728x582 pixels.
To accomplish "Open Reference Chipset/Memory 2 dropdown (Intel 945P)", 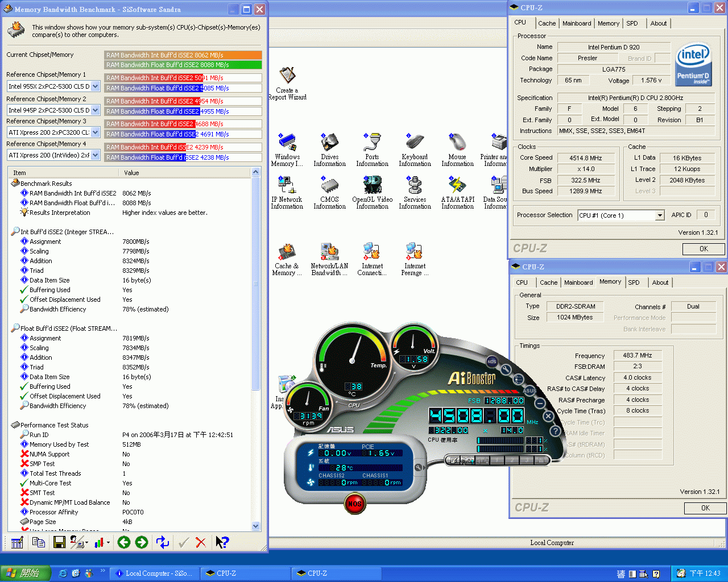I will [96, 110].
